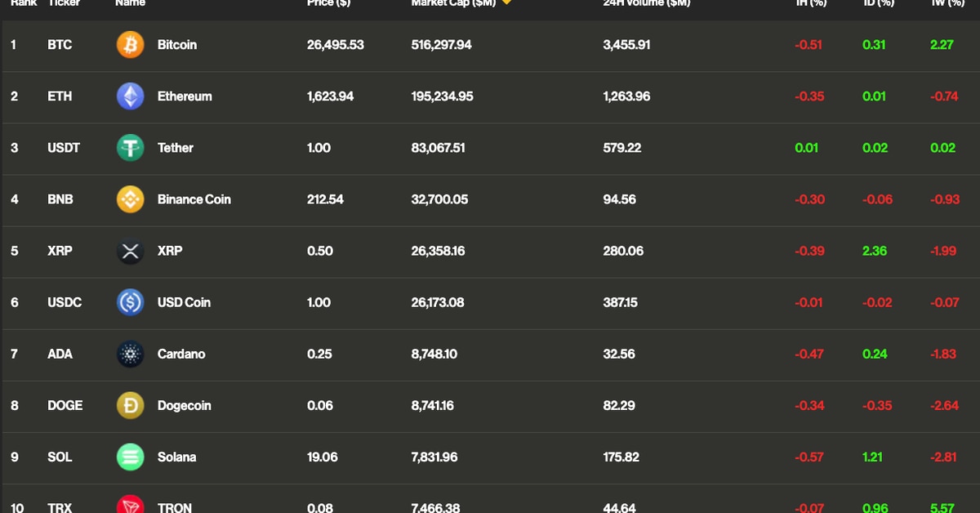Open the Ethereum name link
980x513 pixels.
(185, 96)
